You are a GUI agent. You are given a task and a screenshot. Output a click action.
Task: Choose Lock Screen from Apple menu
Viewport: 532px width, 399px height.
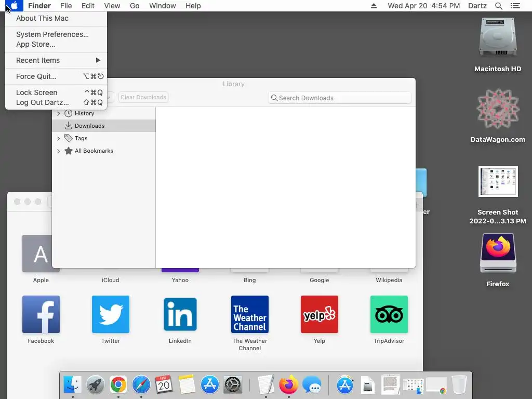click(56, 92)
